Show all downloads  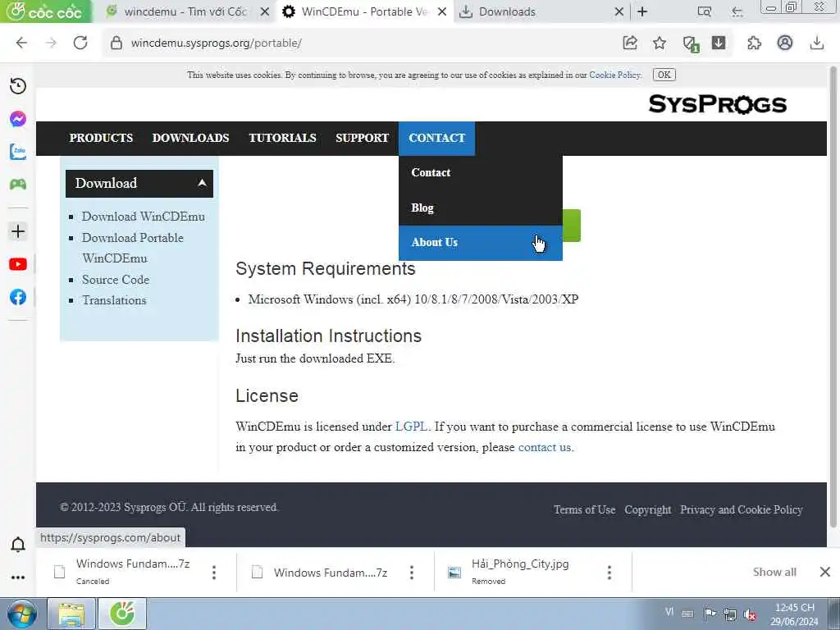[774, 572]
